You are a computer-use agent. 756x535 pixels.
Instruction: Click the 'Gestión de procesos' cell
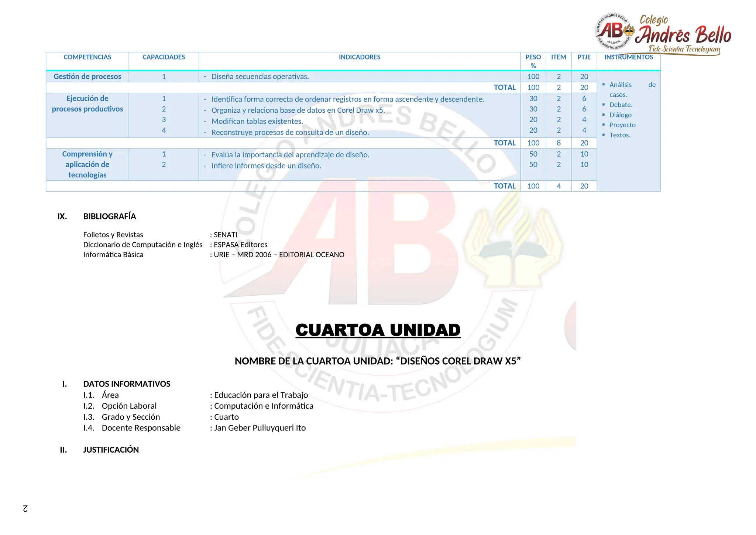click(x=87, y=76)
